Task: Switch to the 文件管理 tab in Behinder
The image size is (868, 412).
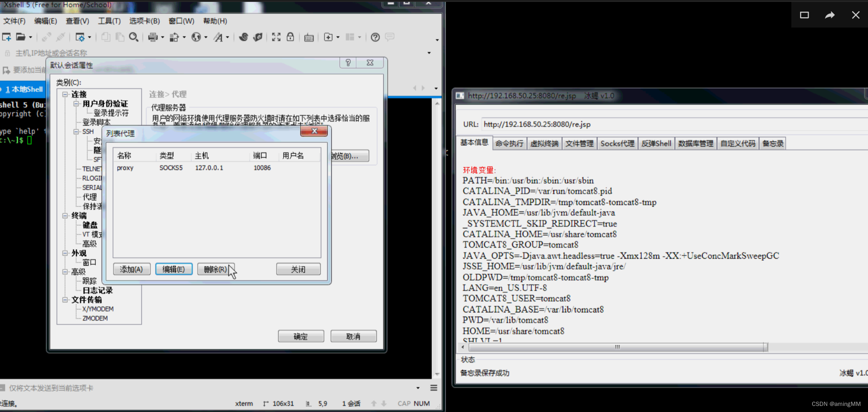Action: pos(580,143)
